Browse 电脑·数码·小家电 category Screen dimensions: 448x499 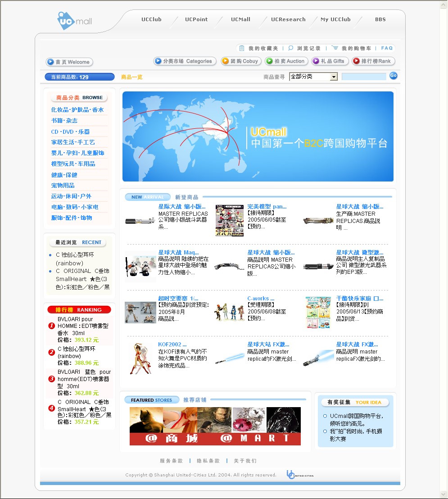pyautogui.click(x=75, y=207)
